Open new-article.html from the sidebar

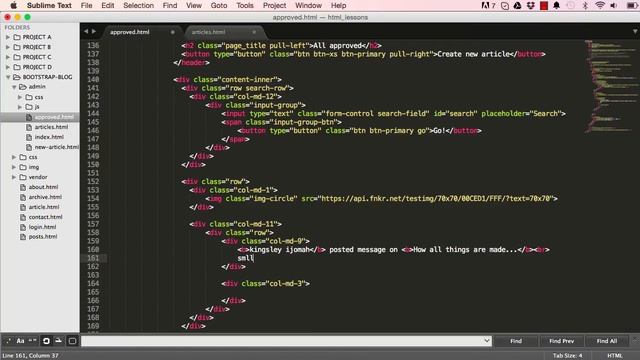[56, 147]
